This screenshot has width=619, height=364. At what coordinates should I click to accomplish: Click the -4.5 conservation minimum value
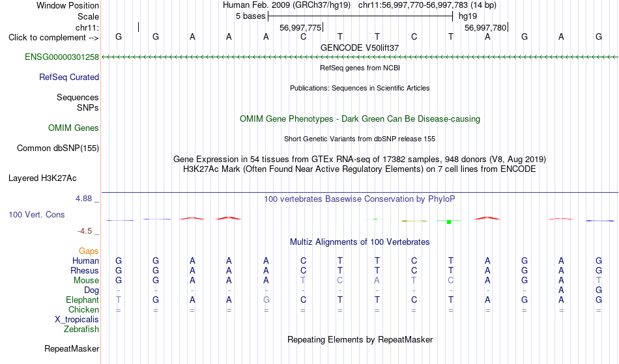coord(85,231)
